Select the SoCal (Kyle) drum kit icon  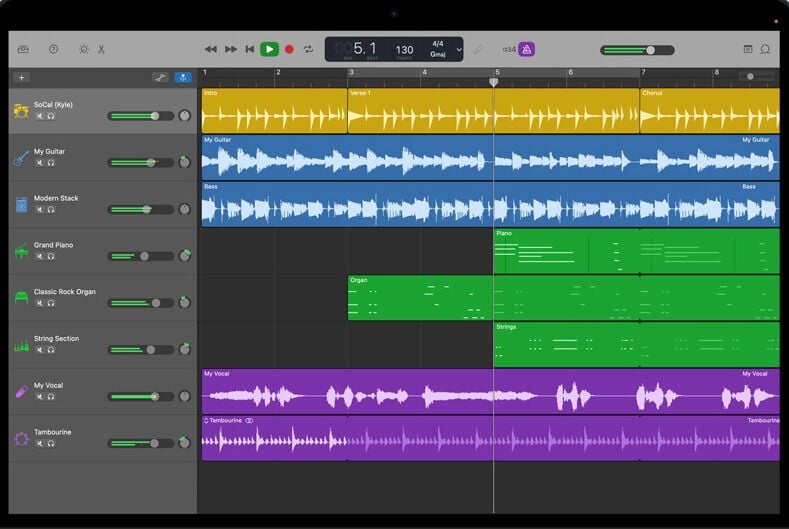21,110
